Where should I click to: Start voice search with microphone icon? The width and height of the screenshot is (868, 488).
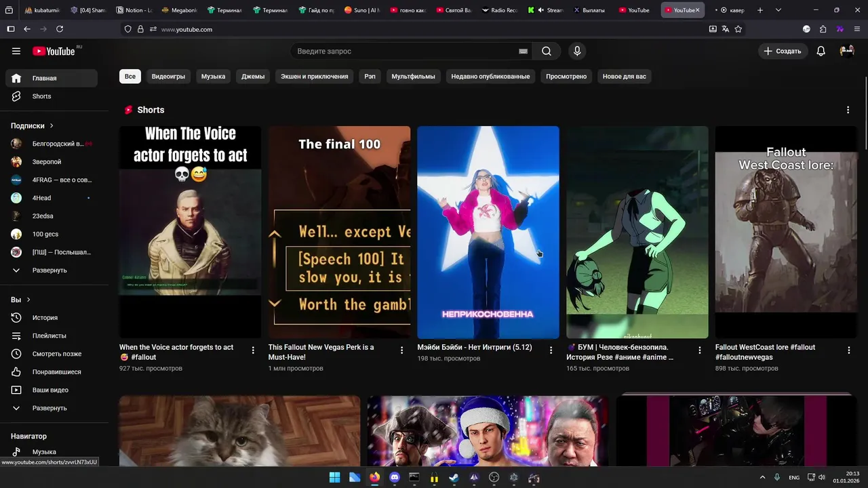[577, 51]
